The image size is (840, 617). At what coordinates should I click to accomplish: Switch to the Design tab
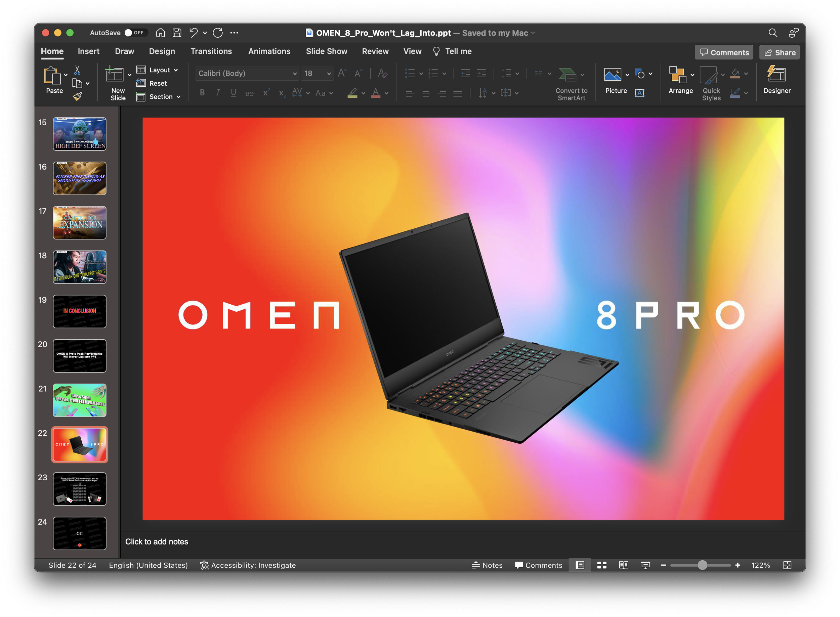click(162, 51)
